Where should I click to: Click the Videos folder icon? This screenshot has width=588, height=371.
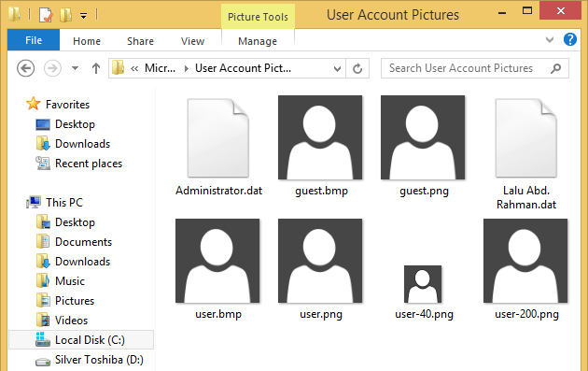[43, 320]
